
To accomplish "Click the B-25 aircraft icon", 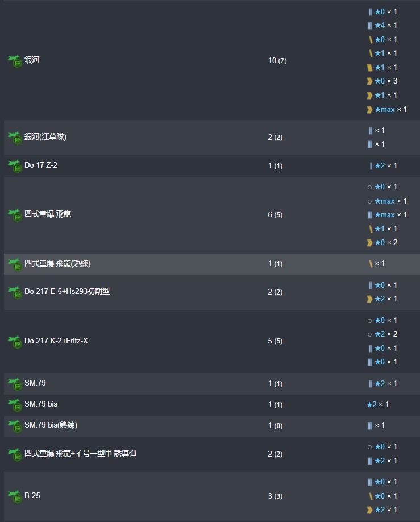I will pyautogui.click(x=14, y=496).
